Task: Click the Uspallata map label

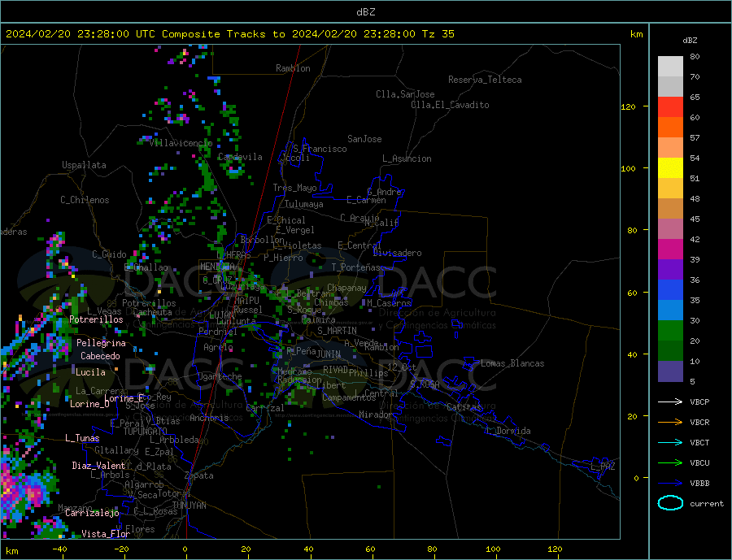Action: (x=84, y=165)
